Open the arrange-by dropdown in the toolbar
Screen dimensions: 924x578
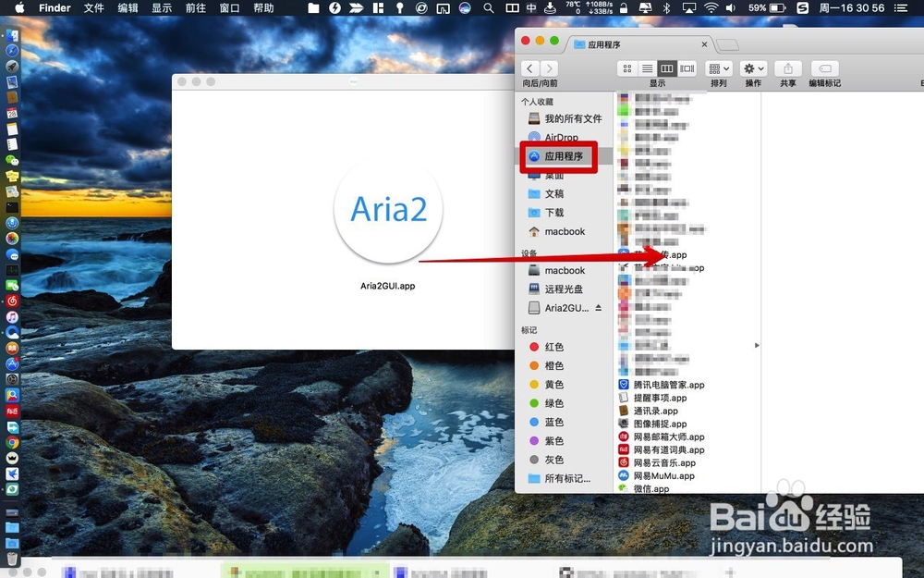(719, 68)
